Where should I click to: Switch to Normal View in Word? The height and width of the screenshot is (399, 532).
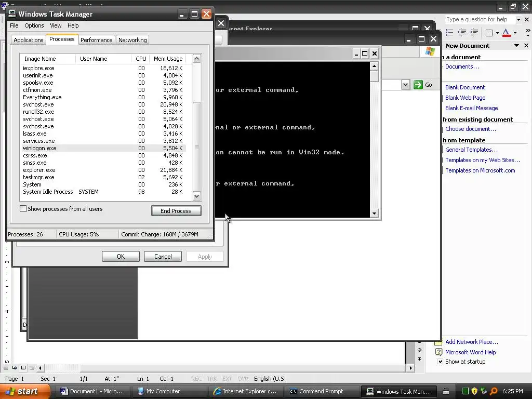click(6, 367)
